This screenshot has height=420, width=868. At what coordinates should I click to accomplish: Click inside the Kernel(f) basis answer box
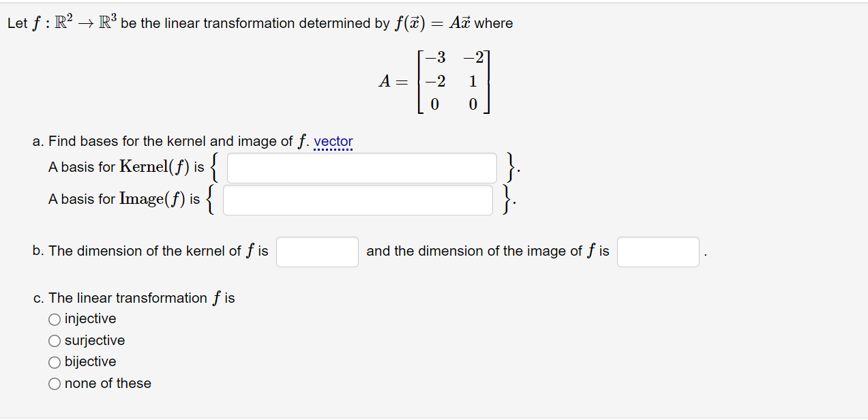click(x=362, y=168)
